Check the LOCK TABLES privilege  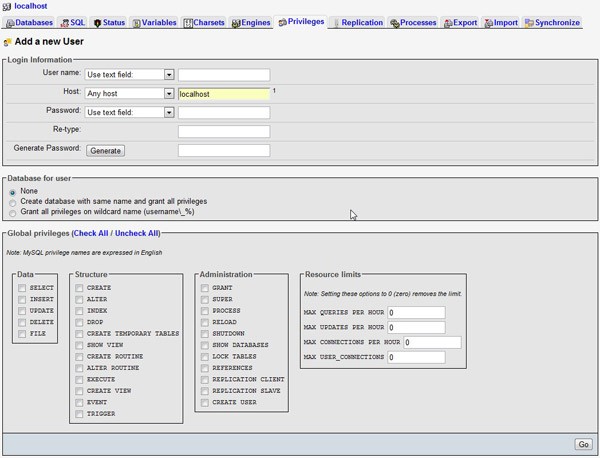(205, 357)
